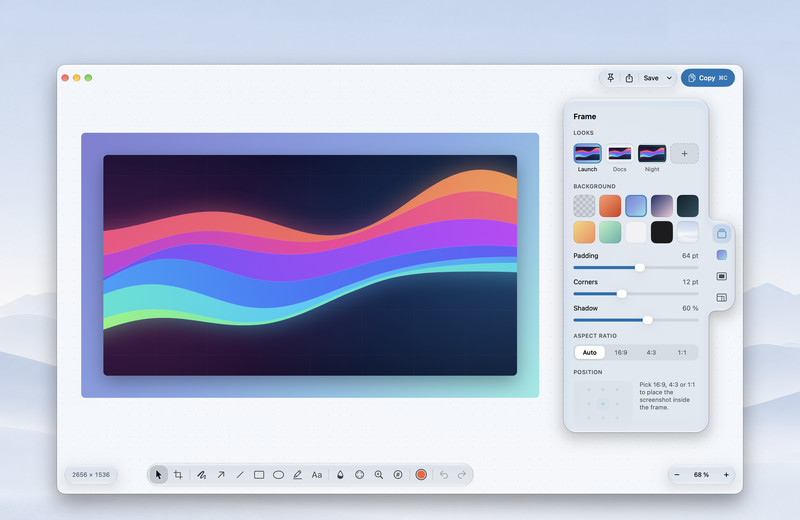Select the Highlighter pen tool
Image resolution: width=800 pixels, height=520 pixels.
[297, 475]
